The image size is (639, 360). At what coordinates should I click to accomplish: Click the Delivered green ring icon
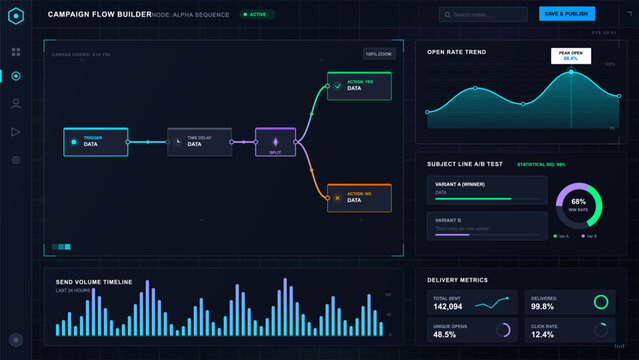point(601,302)
